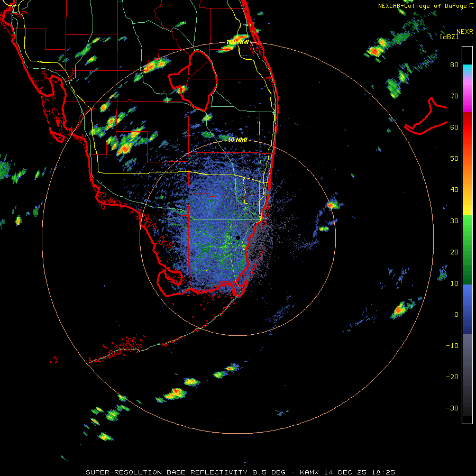Click the [dBZ] units label

pos(449,37)
